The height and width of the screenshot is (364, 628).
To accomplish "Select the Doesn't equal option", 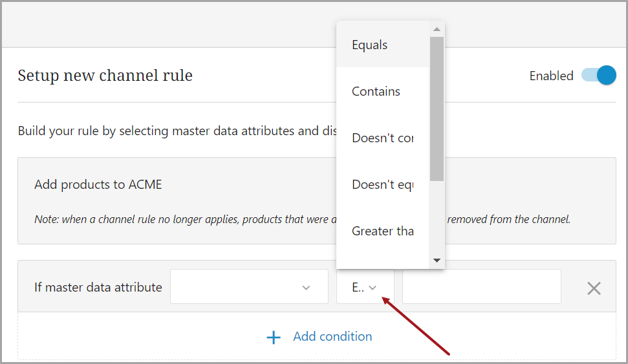I will (x=382, y=184).
